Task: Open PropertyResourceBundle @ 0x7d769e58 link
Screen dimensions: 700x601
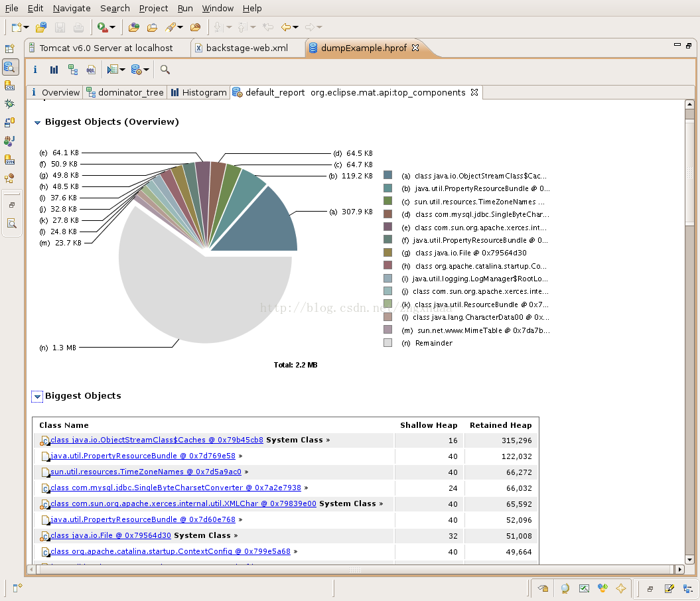Action: click(143, 456)
